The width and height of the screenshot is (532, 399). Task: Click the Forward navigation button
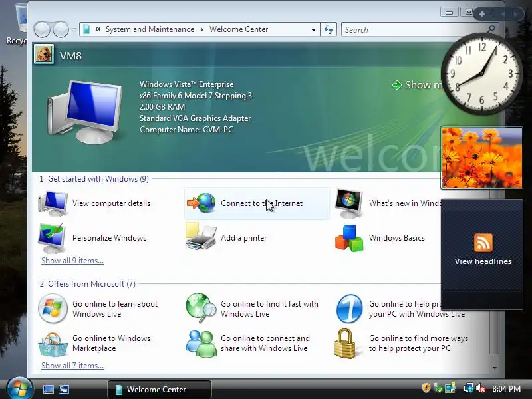(x=61, y=29)
